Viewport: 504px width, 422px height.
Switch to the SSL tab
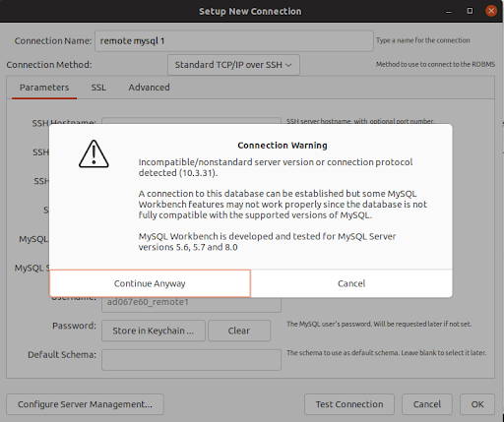(98, 88)
